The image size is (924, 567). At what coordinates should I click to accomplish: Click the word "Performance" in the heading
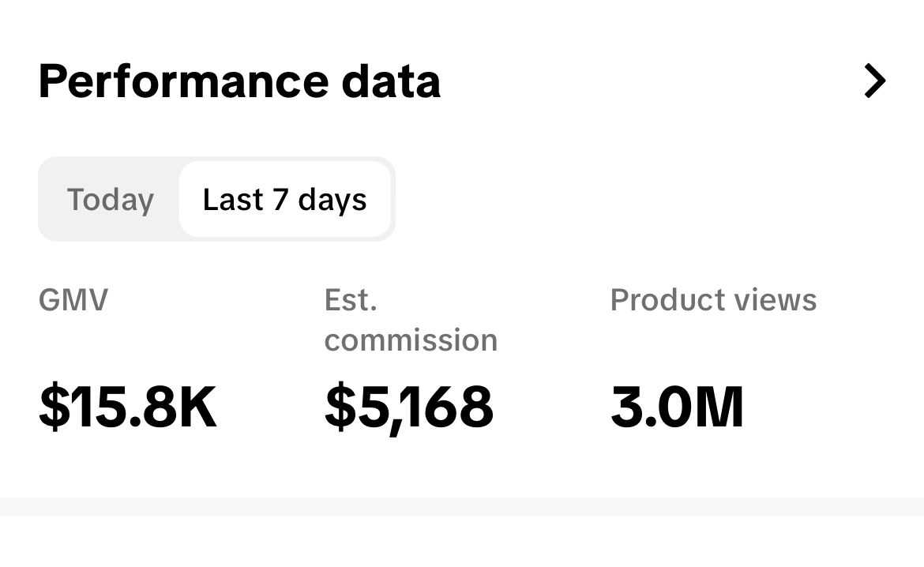182,81
